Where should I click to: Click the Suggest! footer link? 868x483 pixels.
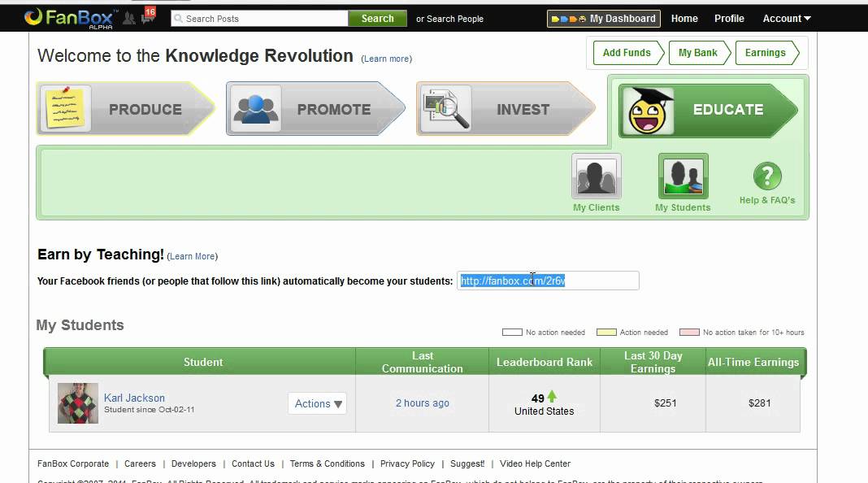pyautogui.click(x=467, y=463)
